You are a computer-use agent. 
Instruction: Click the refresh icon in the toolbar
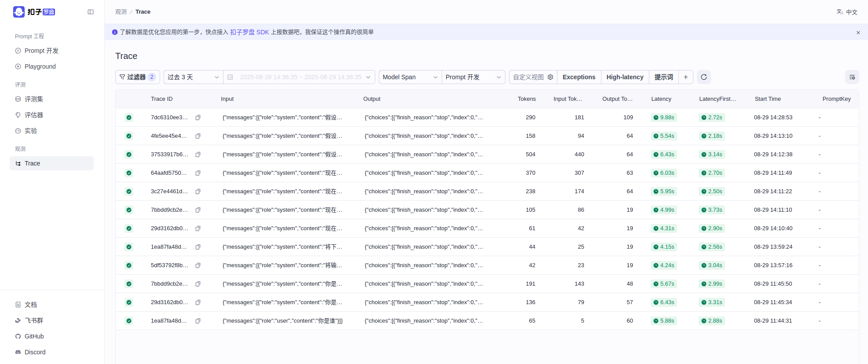tap(704, 77)
